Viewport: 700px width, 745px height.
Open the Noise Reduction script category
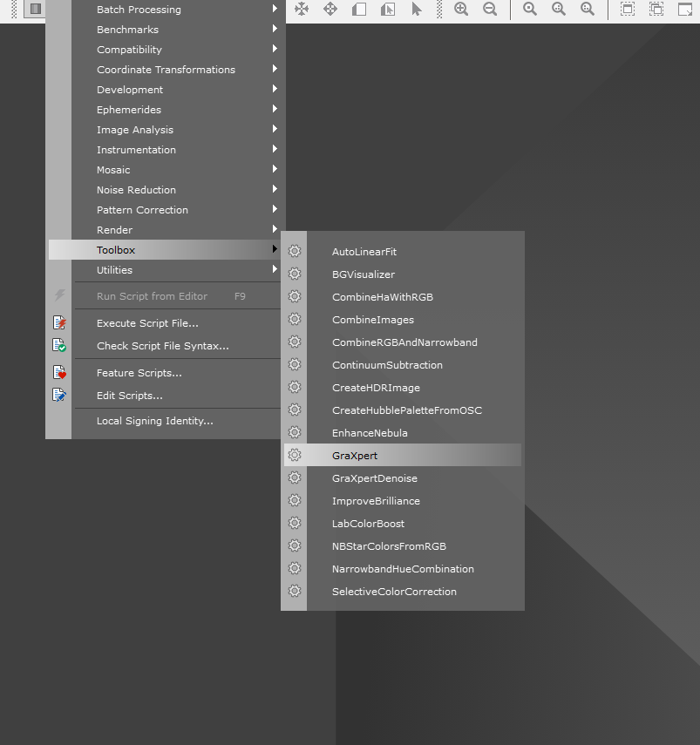point(165,190)
